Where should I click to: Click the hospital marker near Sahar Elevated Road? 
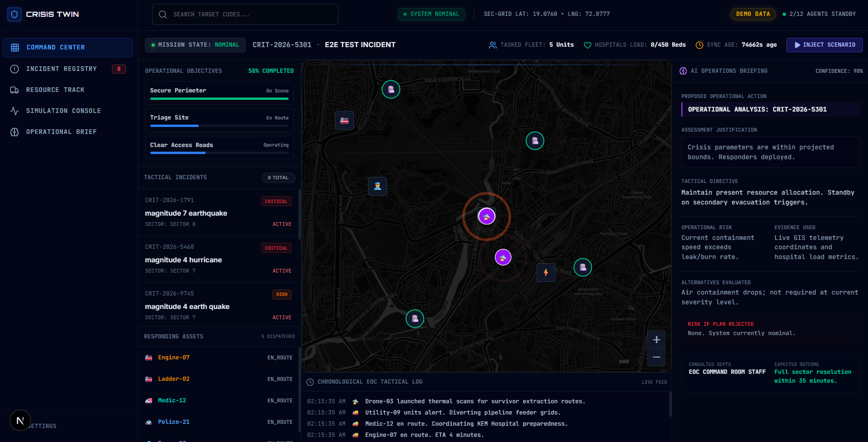point(391,90)
